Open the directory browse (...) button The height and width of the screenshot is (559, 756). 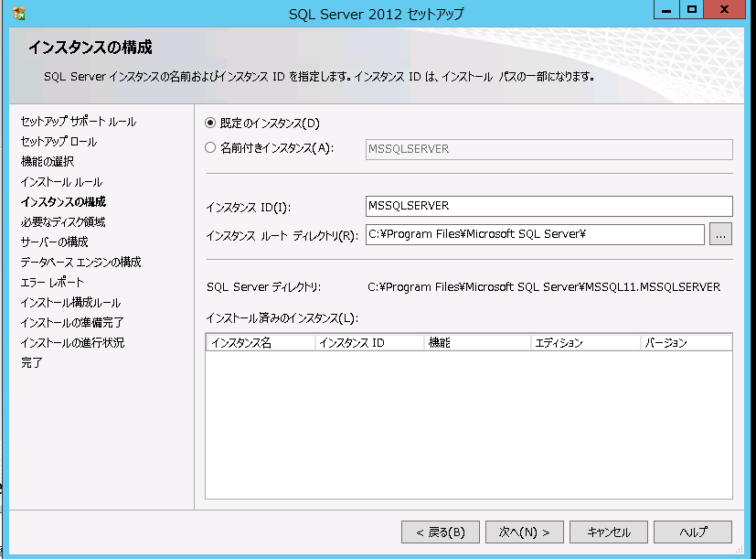coord(720,234)
